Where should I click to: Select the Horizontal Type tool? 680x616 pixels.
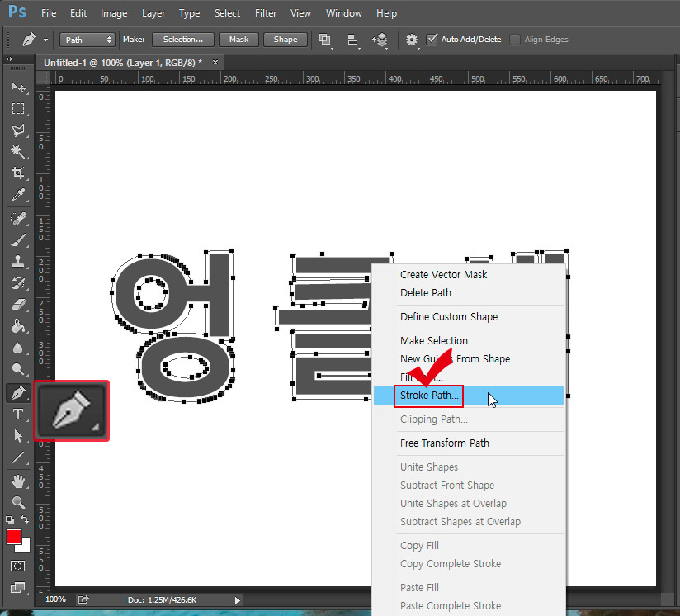(18, 415)
